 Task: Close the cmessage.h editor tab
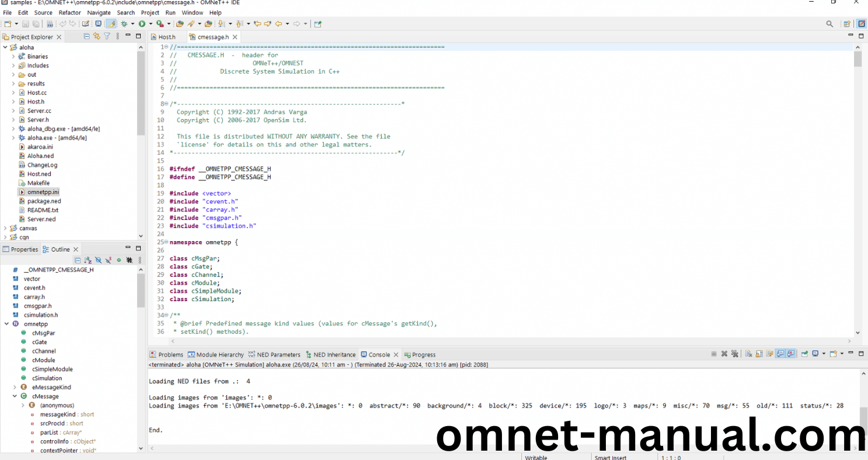(x=235, y=37)
